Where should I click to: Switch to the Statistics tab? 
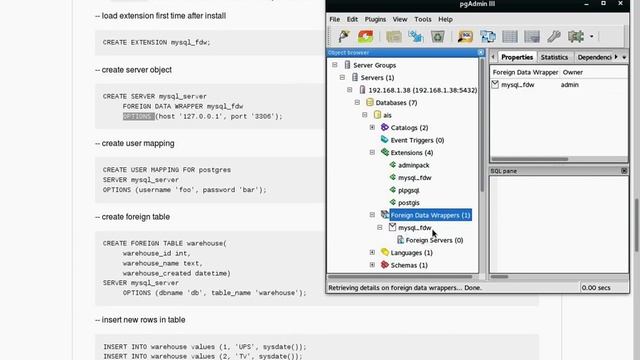(x=554, y=57)
